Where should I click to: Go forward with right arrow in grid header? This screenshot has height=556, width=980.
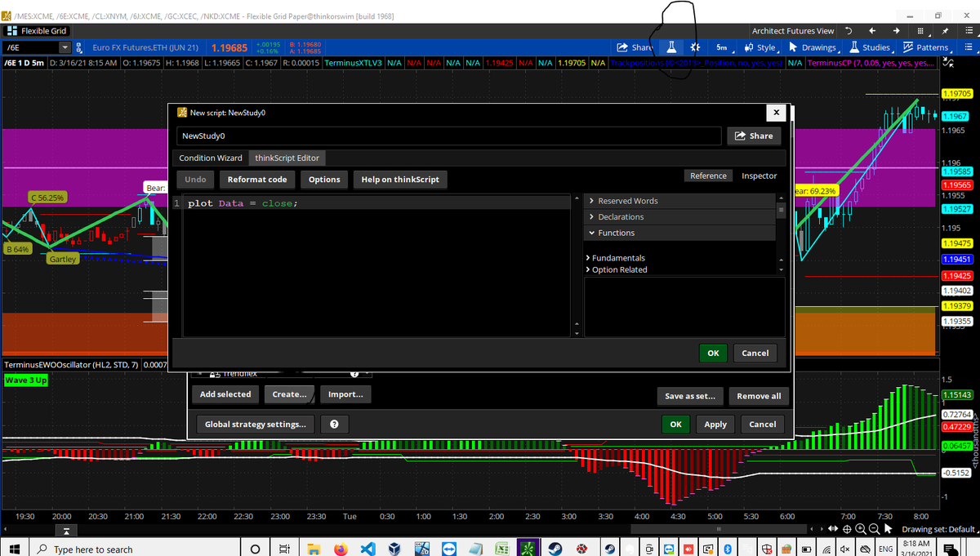tap(896, 31)
